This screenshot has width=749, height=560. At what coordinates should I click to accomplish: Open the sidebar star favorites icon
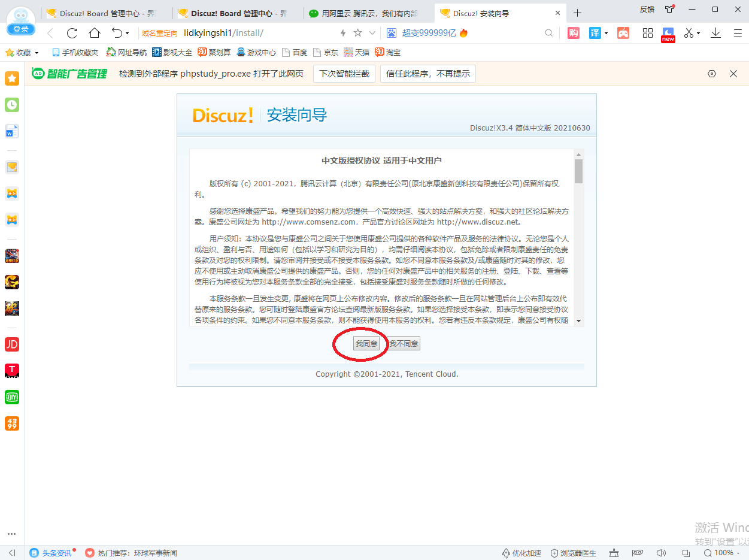[12, 78]
